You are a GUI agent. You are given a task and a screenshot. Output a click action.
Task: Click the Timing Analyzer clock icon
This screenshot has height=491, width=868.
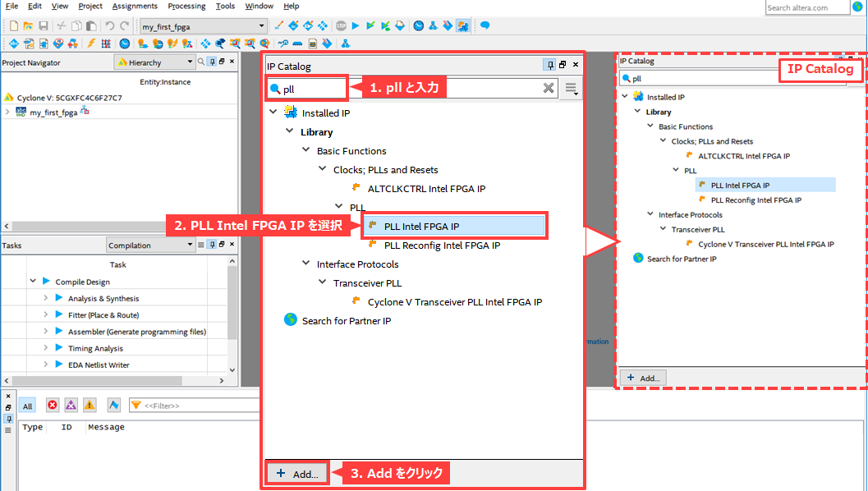click(419, 26)
